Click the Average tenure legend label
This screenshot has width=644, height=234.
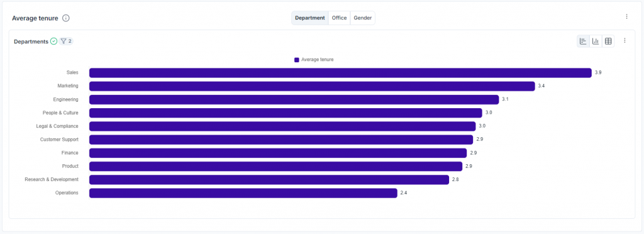[318, 60]
